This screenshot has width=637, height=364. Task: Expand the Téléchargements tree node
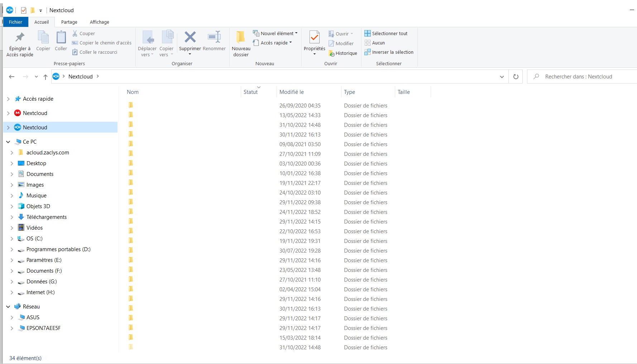12,217
